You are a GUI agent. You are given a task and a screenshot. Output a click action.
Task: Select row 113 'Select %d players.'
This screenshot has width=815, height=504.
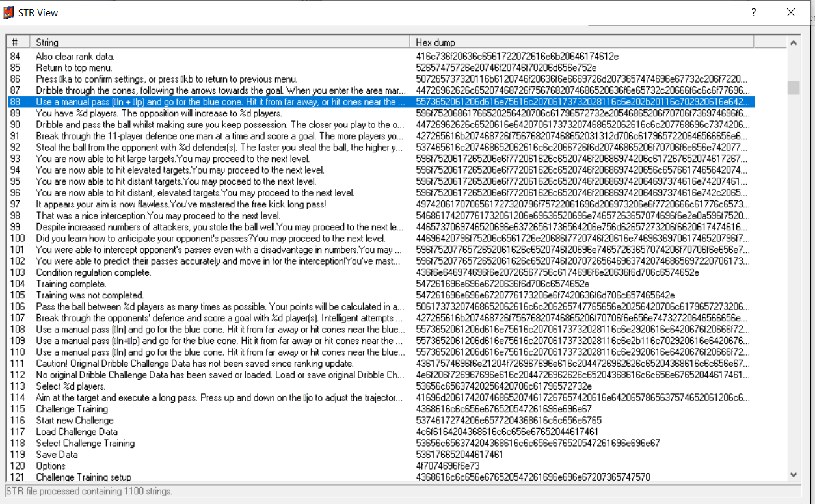(x=381, y=386)
